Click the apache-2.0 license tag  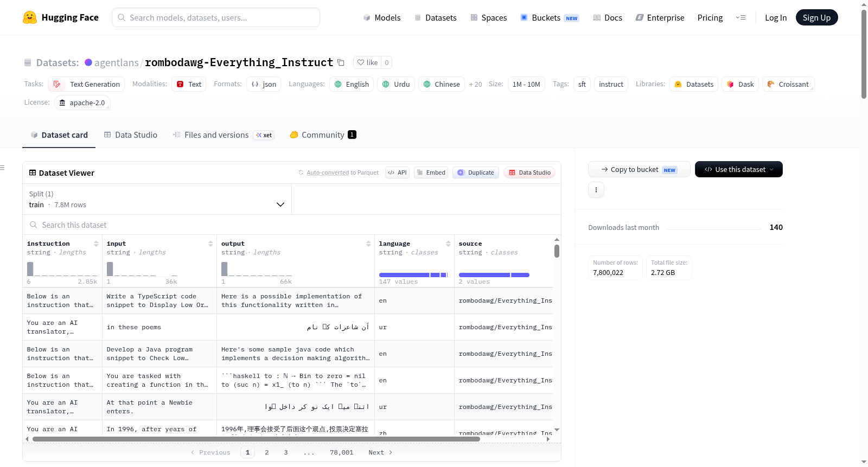coord(82,103)
